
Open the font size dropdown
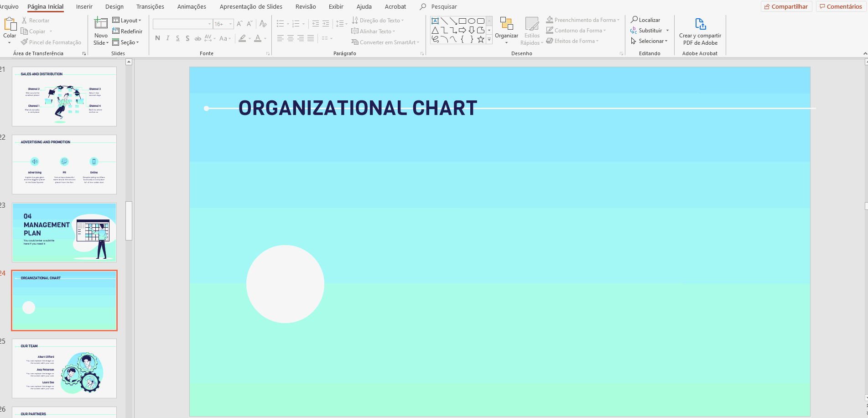230,24
